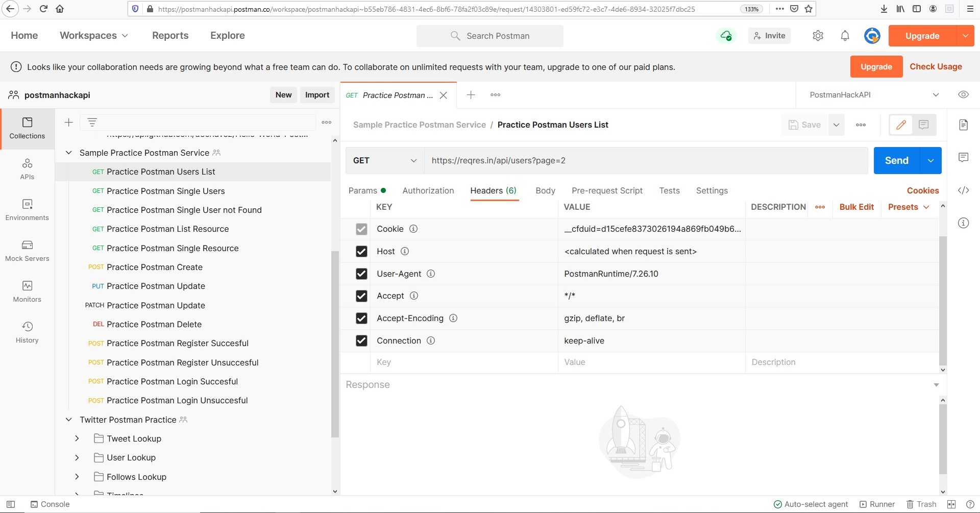Screen dimensions: 980x513
Task: Expand the User Lookup folder
Action: click(x=77, y=457)
